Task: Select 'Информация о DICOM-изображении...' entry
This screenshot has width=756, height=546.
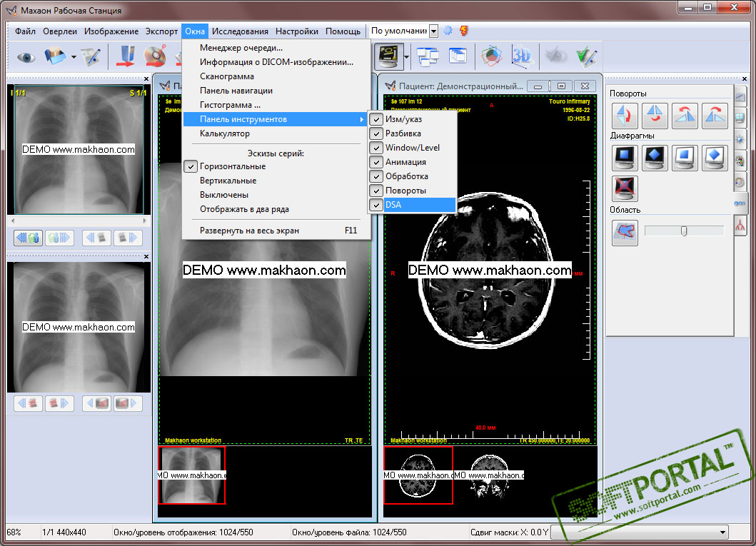Action: coord(276,62)
